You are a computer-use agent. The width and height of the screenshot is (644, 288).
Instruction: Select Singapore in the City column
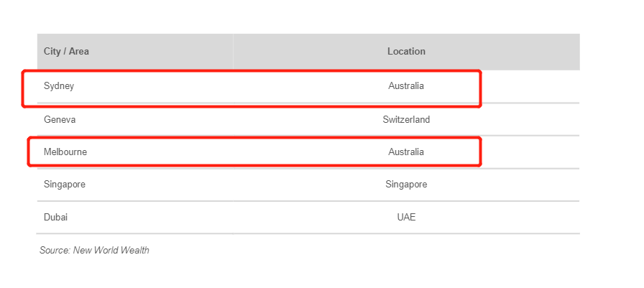tap(65, 185)
